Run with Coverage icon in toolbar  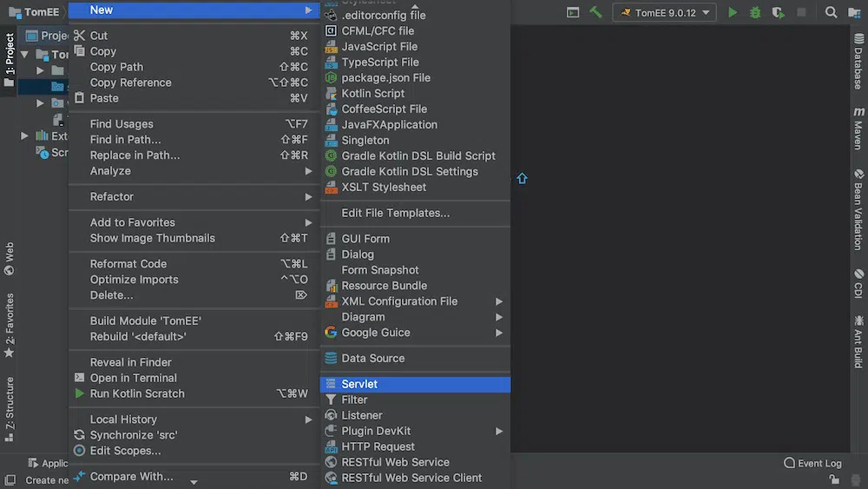click(x=778, y=13)
